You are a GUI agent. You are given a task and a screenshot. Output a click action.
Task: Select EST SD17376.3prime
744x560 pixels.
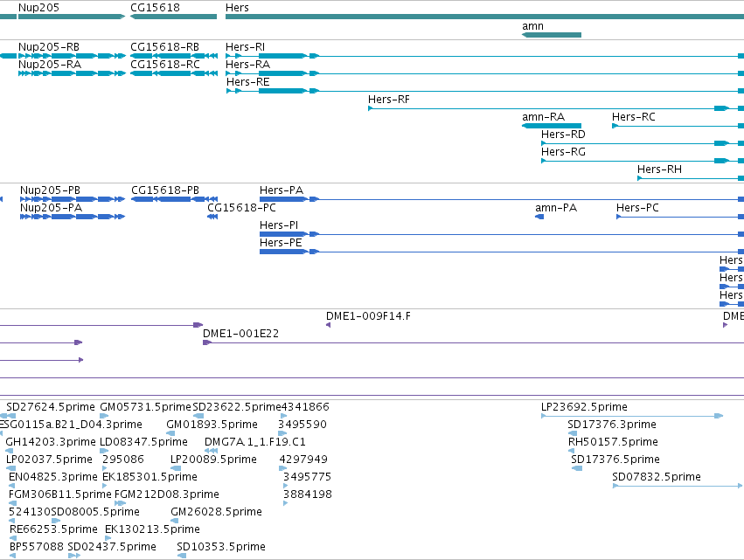tap(612, 425)
